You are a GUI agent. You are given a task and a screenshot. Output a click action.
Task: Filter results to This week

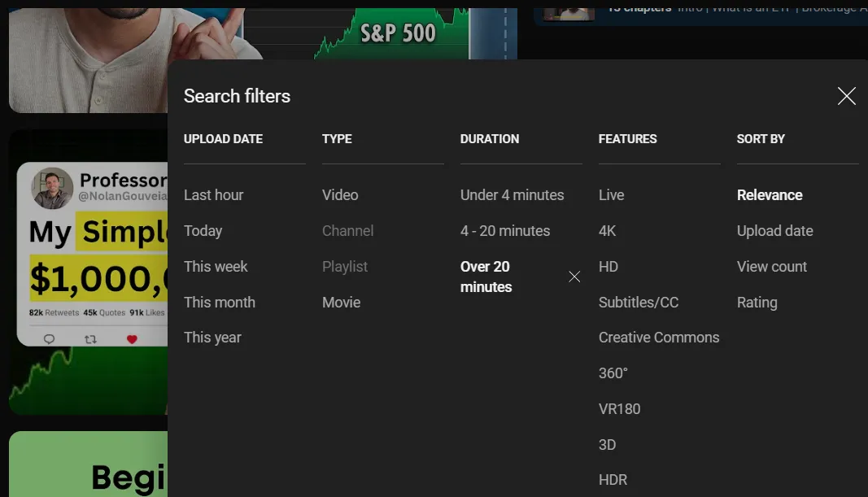tap(216, 267)
